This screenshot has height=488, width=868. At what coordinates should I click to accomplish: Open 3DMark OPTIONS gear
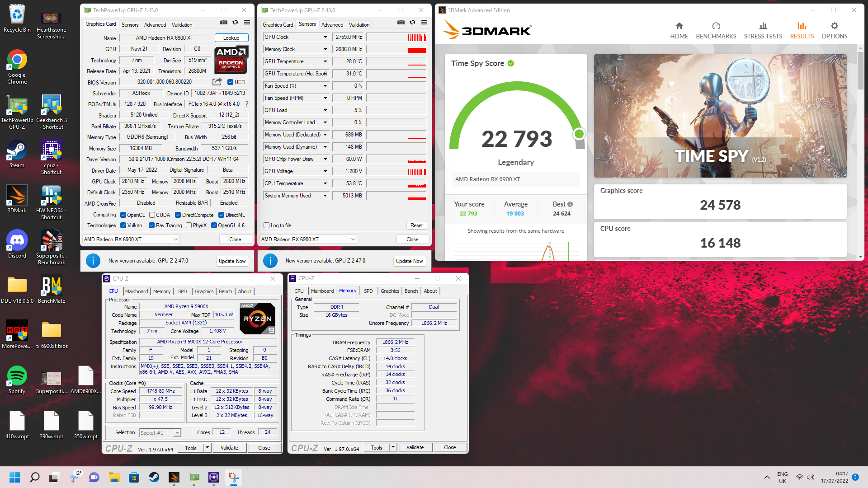coord(834,31)
